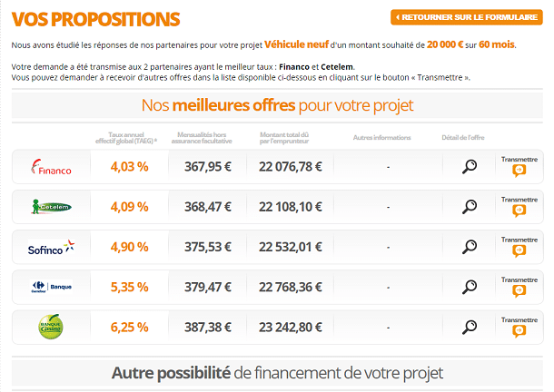
Task: Transmit request to Sofinco
Action: tap(519, 250)
